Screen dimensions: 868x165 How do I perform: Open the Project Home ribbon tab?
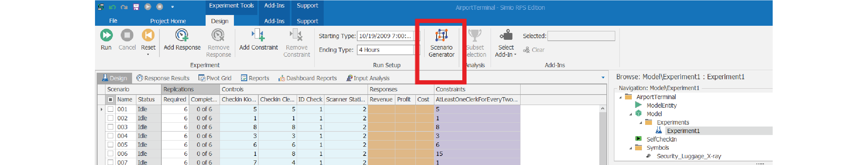pyautogui.click(x=168, y=21)
